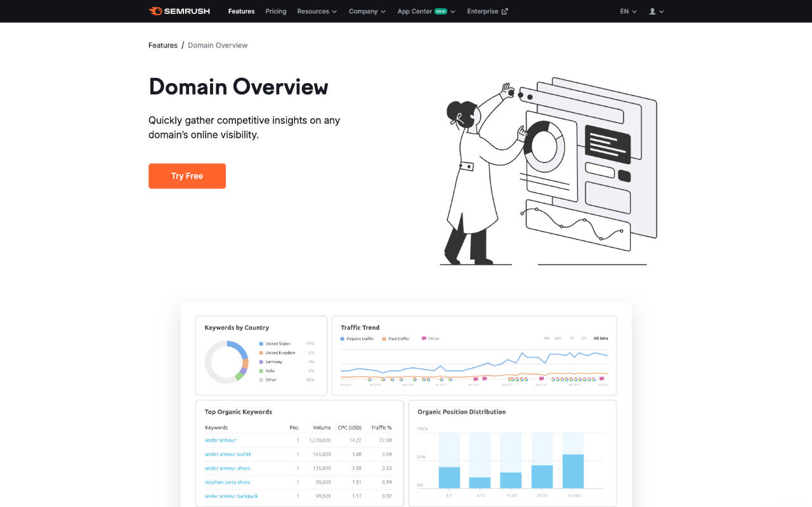Click the Try Free button
The image size is (812, 507).
(187, 176)
